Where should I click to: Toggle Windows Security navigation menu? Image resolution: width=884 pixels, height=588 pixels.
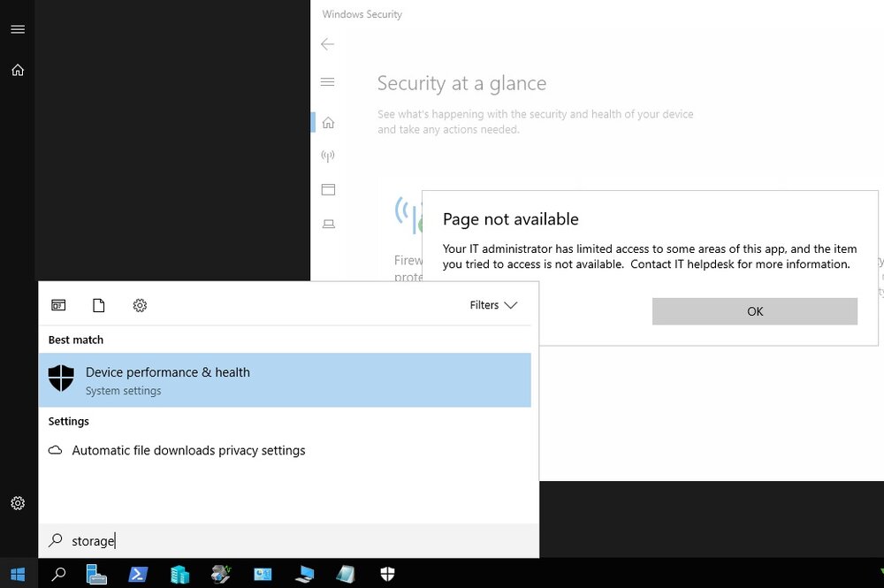pyautogui.click(x=328, y=81)
